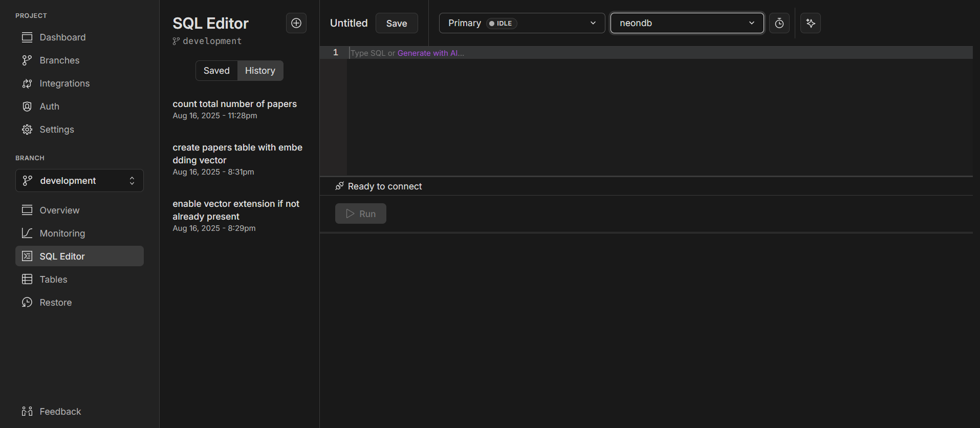Viewport: 980px width, 428px height.
Task: Focus the SQL editor input area
Action: [660, 110]
